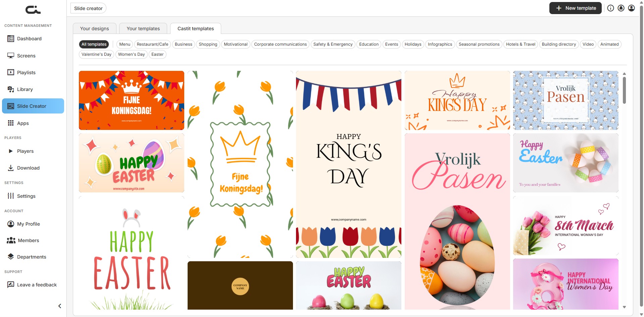Filter templates by Menu
Image resolution: width=644 pixels, height=317 pixels.
[125, 44]
